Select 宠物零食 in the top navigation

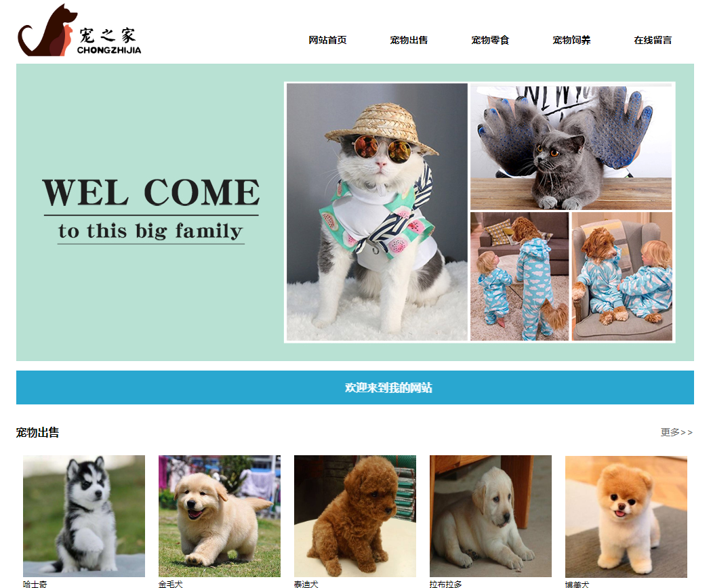click(490, 40)
